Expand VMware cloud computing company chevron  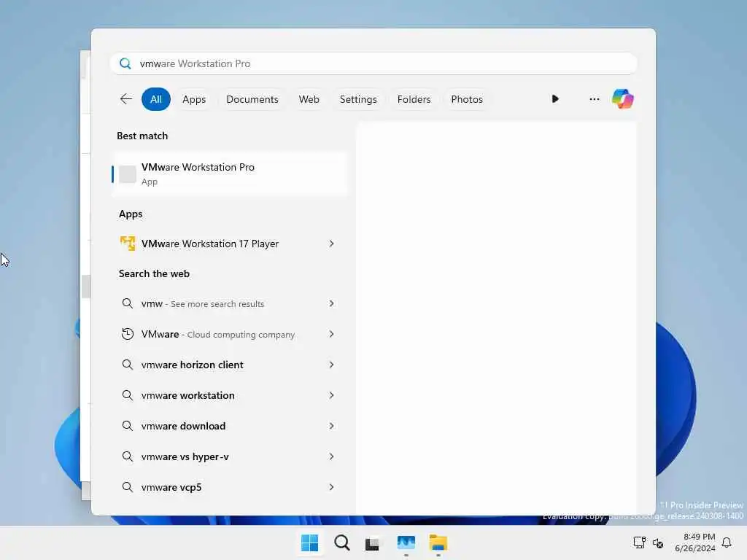332,334
